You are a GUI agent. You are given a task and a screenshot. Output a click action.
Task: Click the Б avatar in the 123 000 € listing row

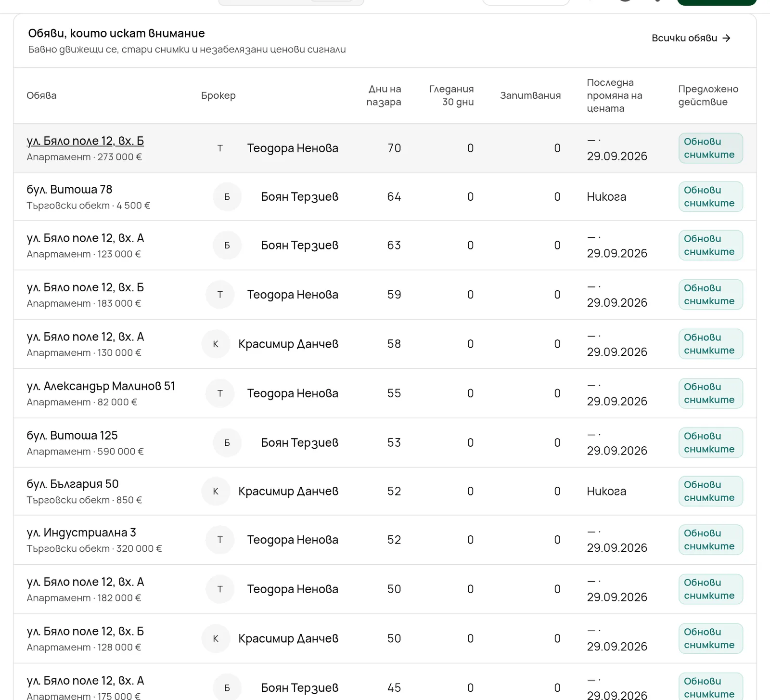click(227, 246)
